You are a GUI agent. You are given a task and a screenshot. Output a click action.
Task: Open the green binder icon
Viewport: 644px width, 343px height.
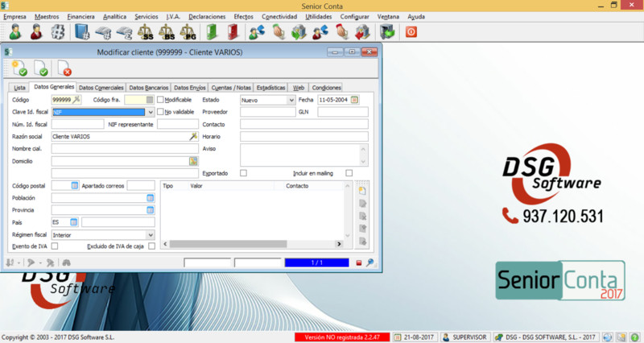click(212, 32)
